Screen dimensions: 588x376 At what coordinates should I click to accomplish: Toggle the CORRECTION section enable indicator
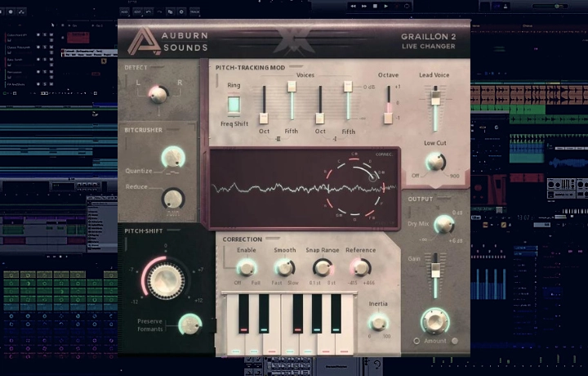(x=273, y=238)
